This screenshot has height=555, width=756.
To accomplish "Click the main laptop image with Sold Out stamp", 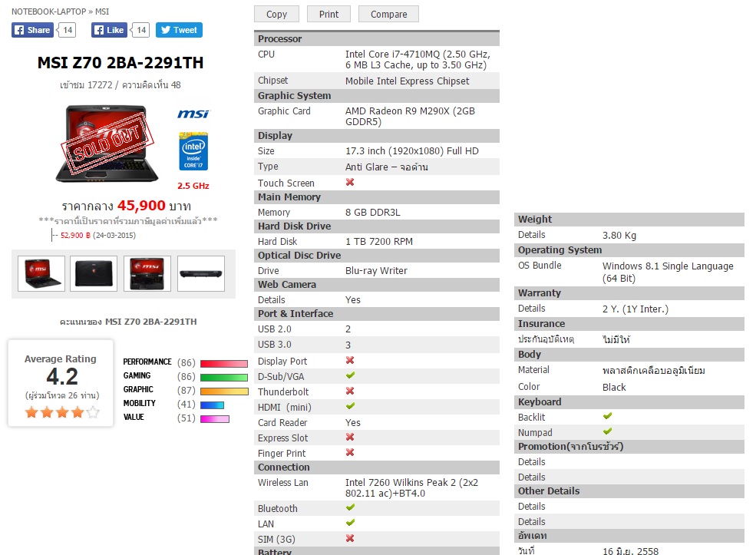I will click(107, 144).
